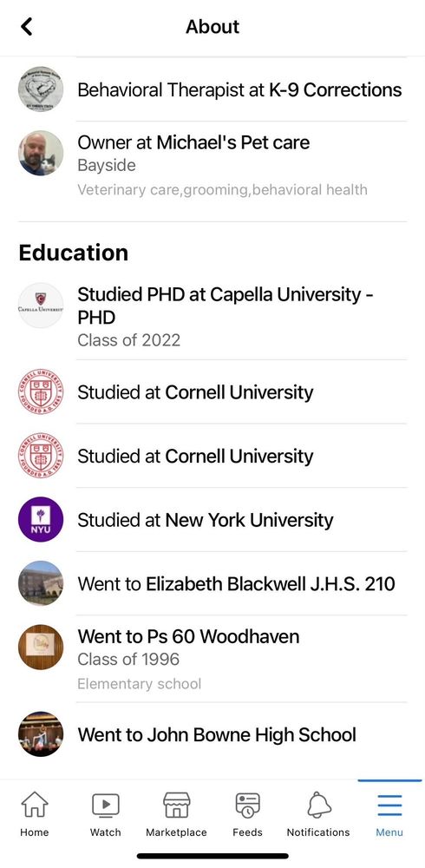Tap the NYU purple logo

click(x=41, y=520)
